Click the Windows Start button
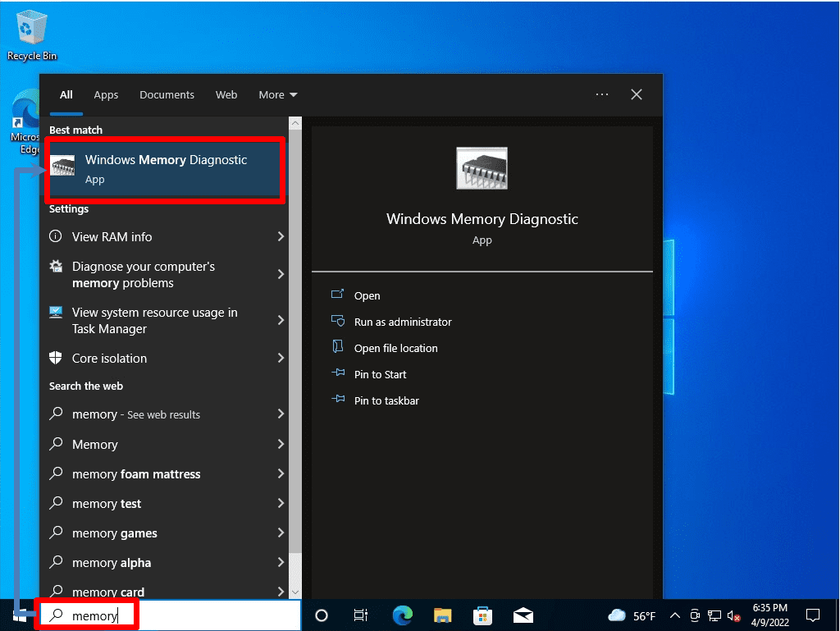Screen dimensions: 840x631 [x=20, y=616]
